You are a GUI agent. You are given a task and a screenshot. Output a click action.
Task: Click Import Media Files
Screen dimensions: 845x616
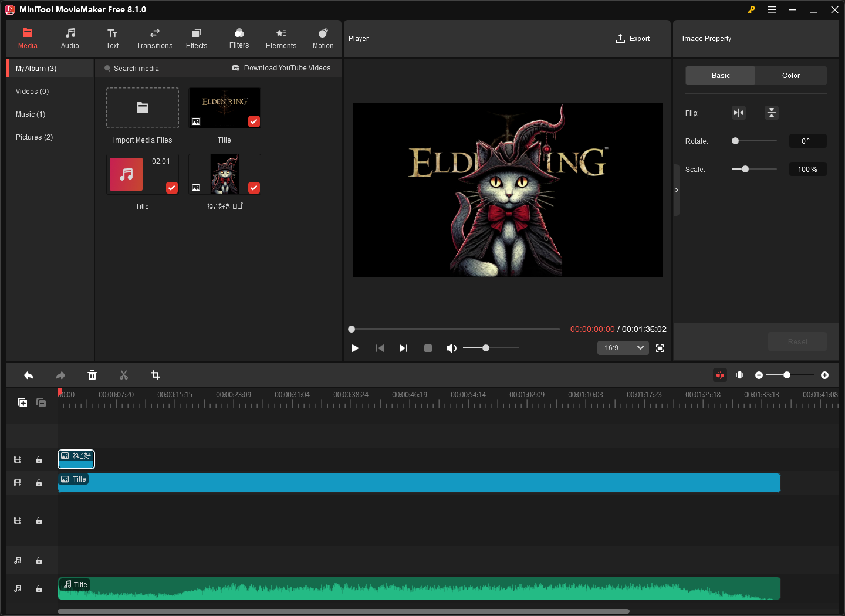coord(143,108)
